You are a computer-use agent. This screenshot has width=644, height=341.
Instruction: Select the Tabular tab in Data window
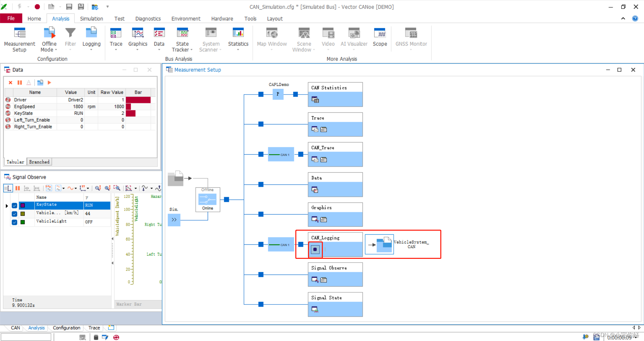pyautogui.click(x=15, y=162)
